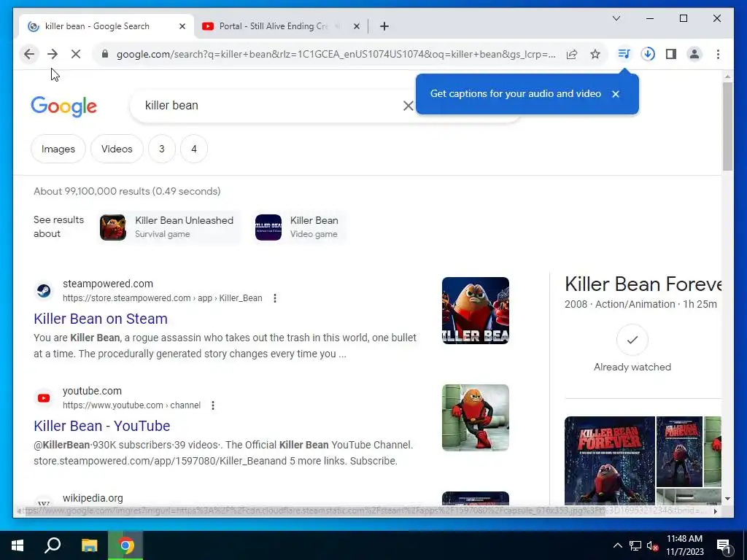Screen dimensions: 747x560
Task: Open the Killer Bean - YouTube link
Action: (102, 426)
